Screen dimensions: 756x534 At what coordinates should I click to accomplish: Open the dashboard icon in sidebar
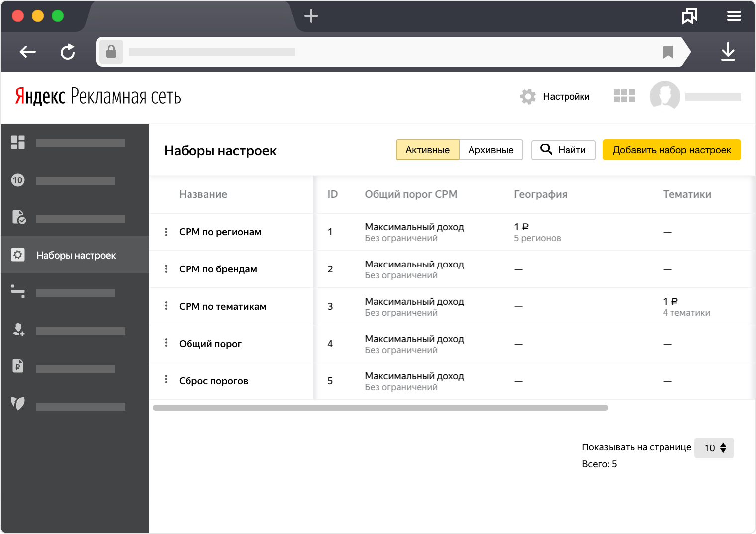18,143
